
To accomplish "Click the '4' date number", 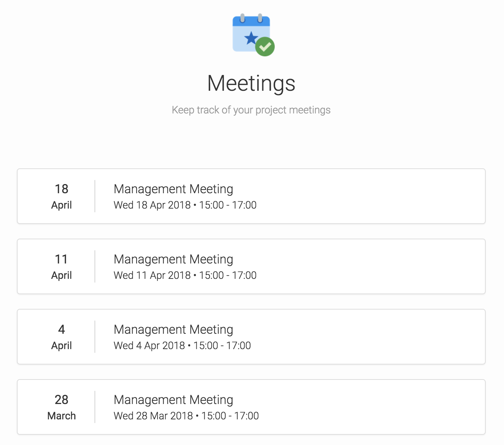I will click(62, 329).
